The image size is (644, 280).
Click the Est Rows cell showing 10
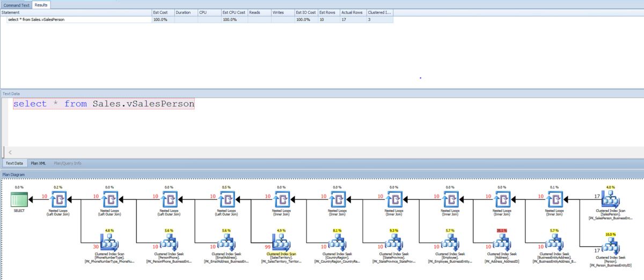click(328, 19)
